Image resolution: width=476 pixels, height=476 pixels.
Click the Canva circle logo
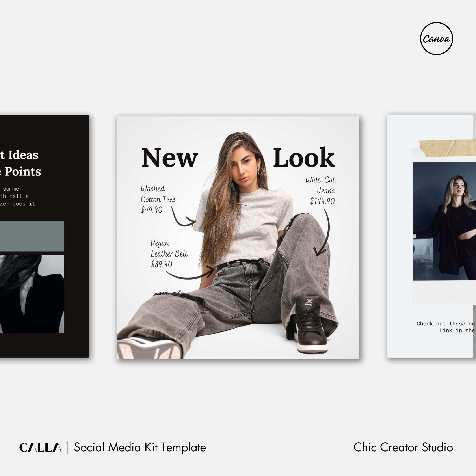(436, 39)
